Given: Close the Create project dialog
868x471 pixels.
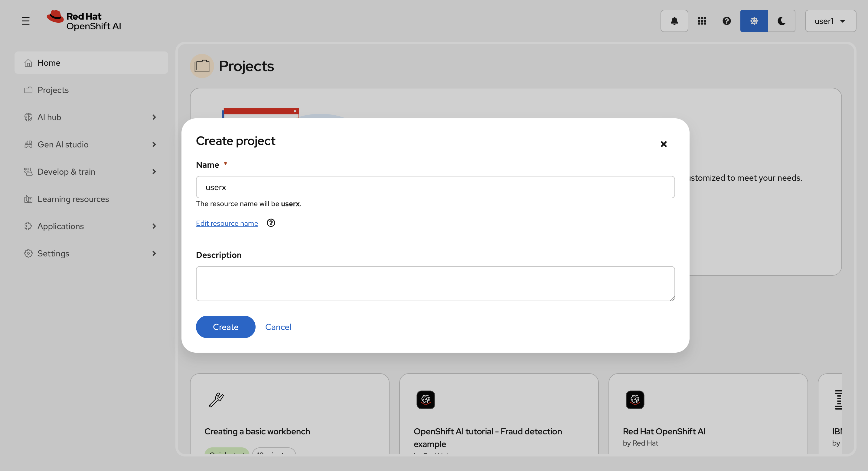Looking at the screenshot, I should (x=664, y=144).
